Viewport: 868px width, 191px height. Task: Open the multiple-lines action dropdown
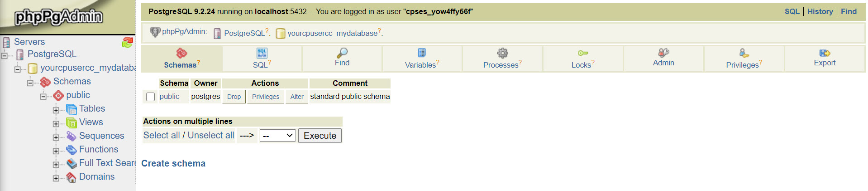click(278, 136)
